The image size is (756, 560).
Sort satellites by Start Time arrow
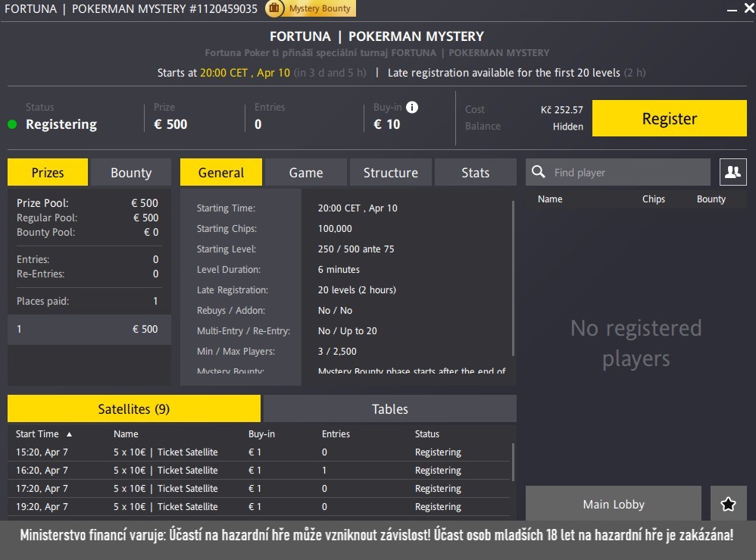[x=70, y=434]
